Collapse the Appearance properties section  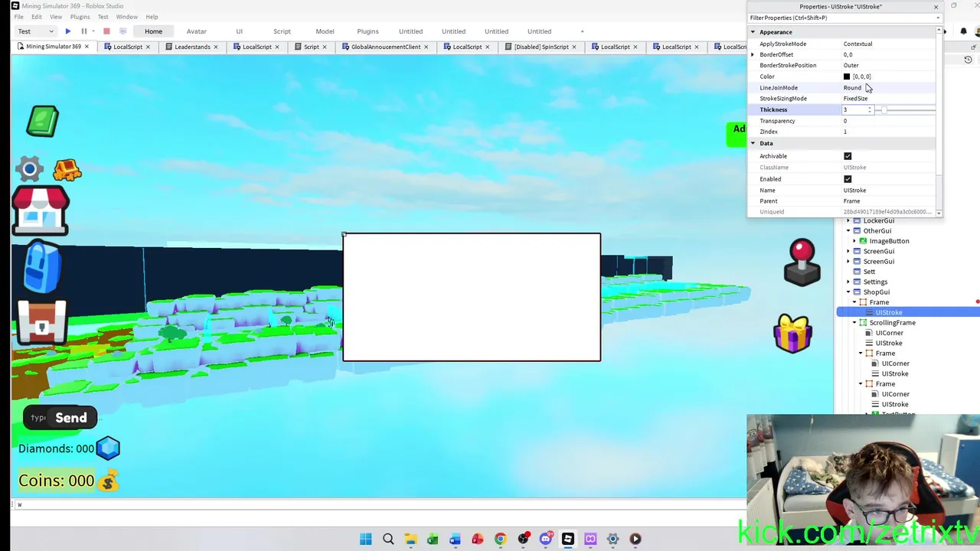click(753, 32)
